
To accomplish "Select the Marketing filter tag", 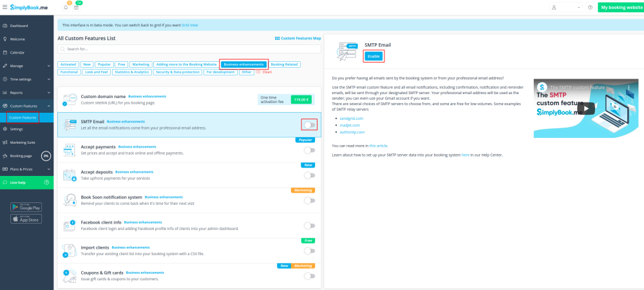I will point(140,64).
